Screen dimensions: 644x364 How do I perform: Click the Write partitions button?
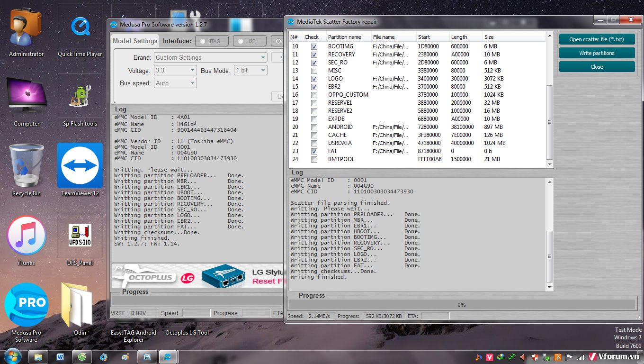click(597, 53)
